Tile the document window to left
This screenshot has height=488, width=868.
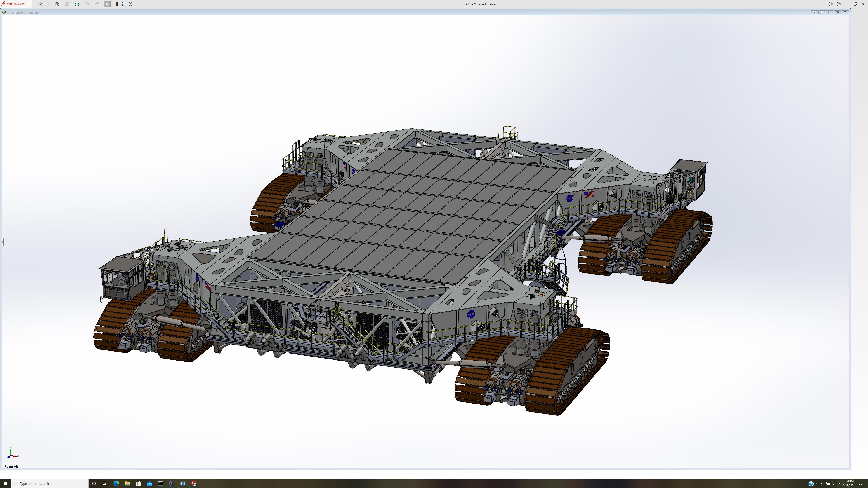tap(814, 12)
